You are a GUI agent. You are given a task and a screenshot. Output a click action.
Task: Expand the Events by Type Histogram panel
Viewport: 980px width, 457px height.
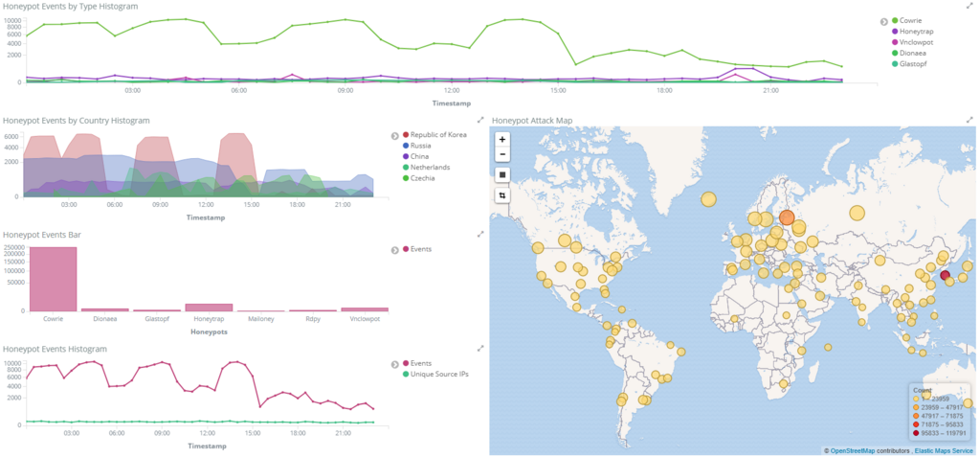click(x=969, y=5)
